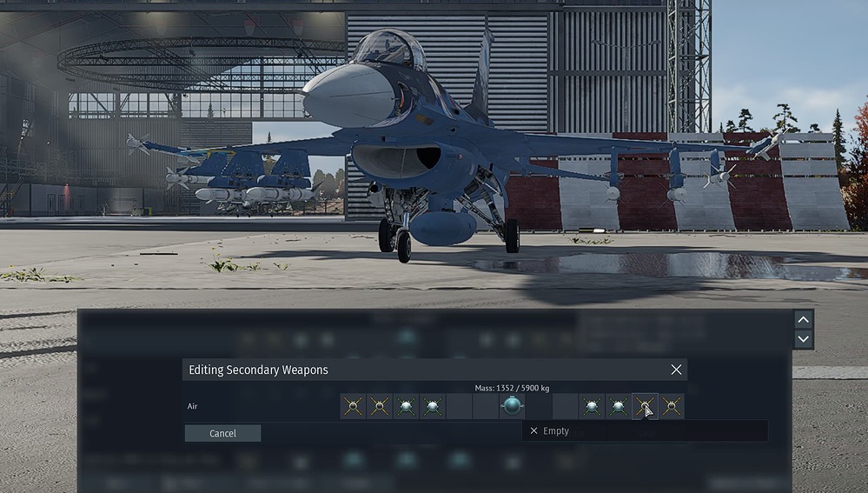Pick the 'Empty' option in the weapon popup
868x493 pixels.
point(555,431)
